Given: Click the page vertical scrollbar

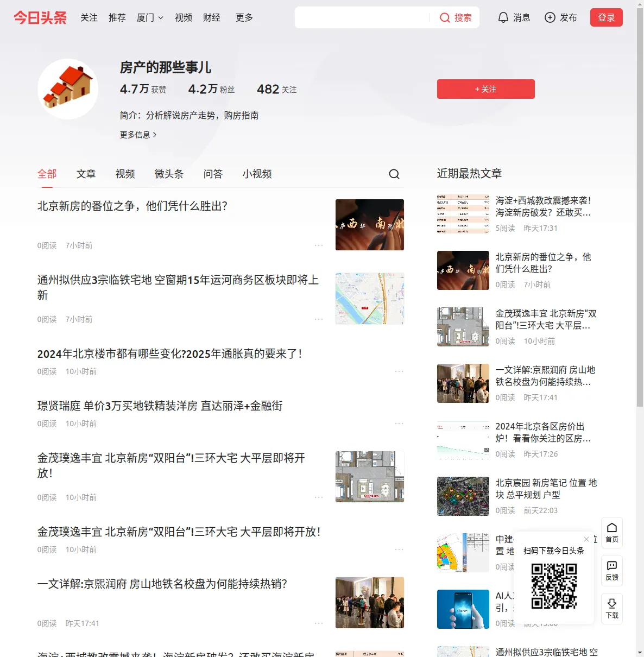Looking at the screenshot, I should coord(640,206).
